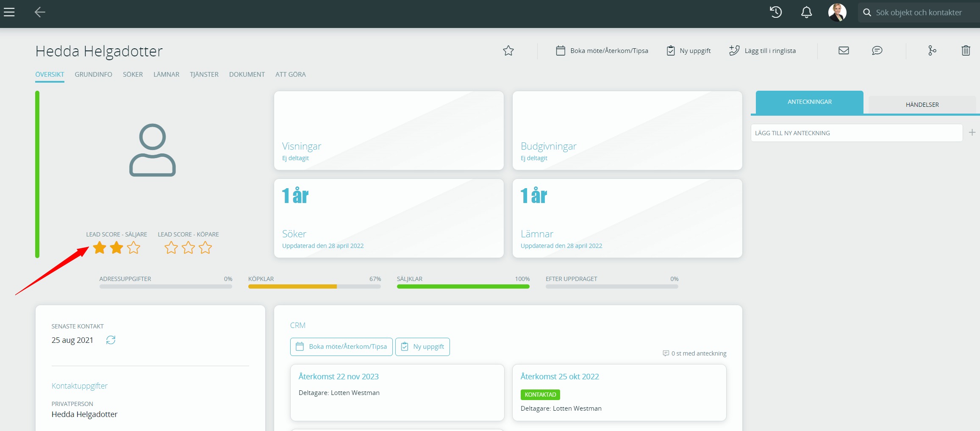Open the history clock icon
This screenshot has height=431, width=980.
pos(776,12)
